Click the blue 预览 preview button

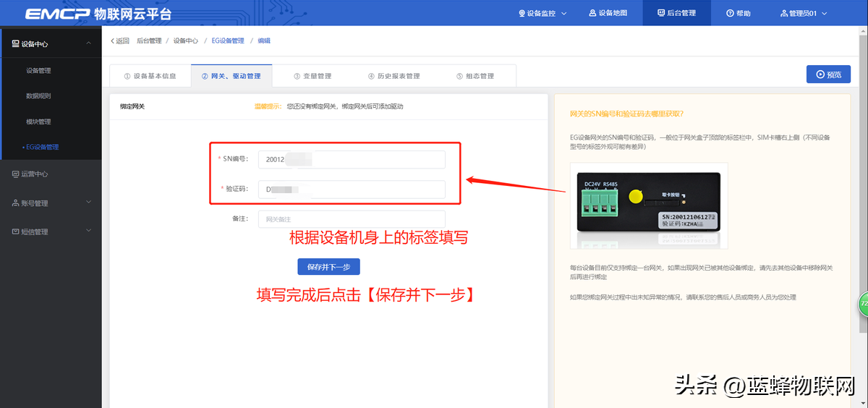click(x=828, y=75)
